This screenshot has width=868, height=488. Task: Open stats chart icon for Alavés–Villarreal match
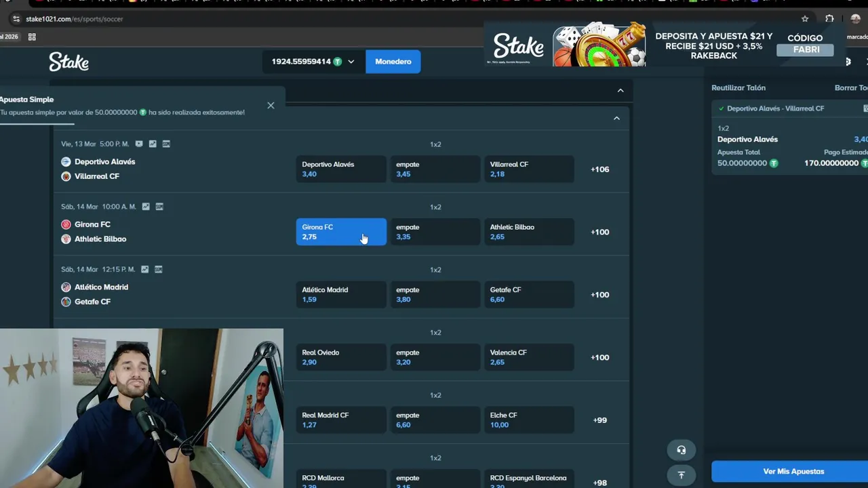[x=153, y=144]
